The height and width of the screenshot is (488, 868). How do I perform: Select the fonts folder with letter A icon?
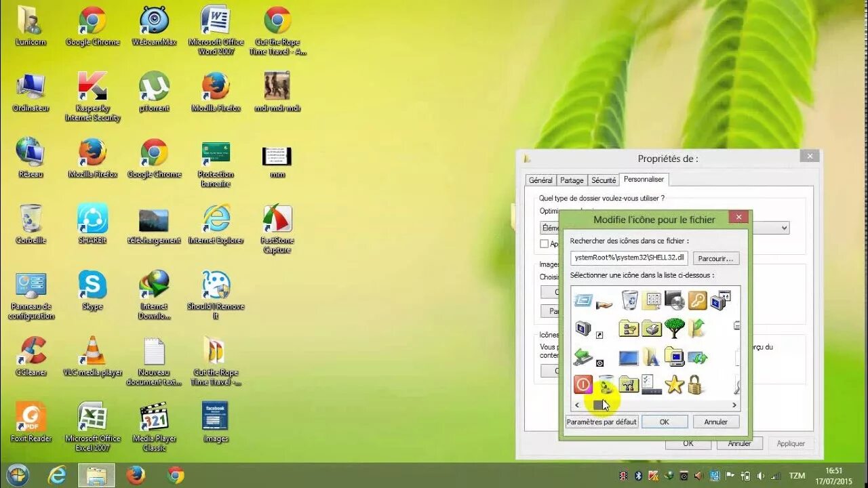[651, 357]
